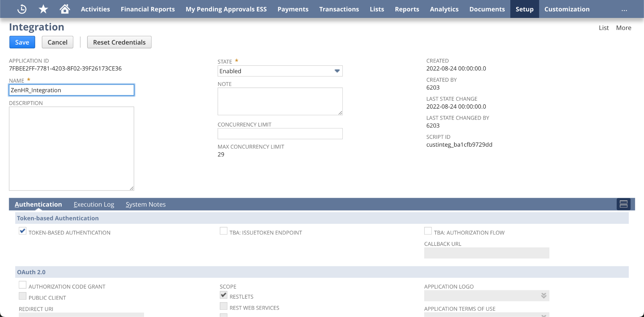Click inside the Concurrency Limit field
The width and height of the screenshot is (644, 317).
click(x=280, y=133)
